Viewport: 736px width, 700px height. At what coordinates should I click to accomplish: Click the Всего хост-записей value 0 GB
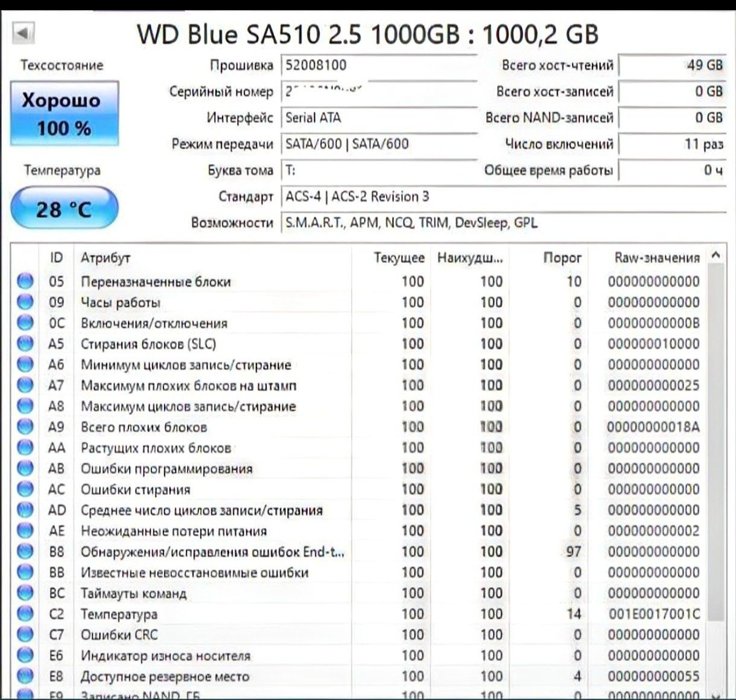pos(672,91)
